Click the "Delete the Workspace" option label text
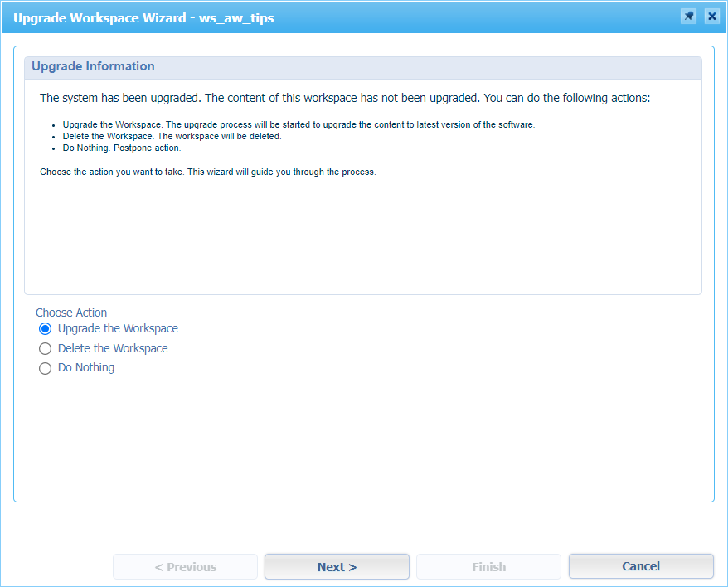Image resolution: width=728 pixels, height=587 pixels. pos(113,349)
